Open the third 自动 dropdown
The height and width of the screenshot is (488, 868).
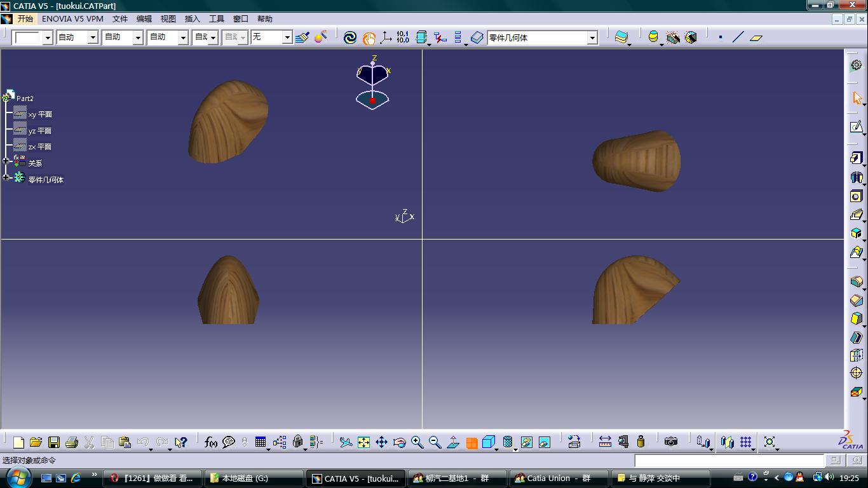click(x=183, y=37)
